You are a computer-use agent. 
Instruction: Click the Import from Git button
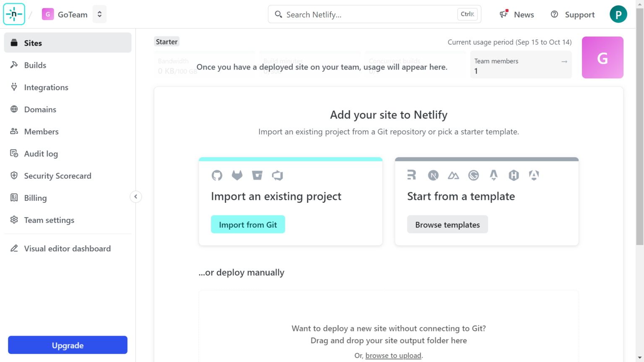(x=248, y=225)
